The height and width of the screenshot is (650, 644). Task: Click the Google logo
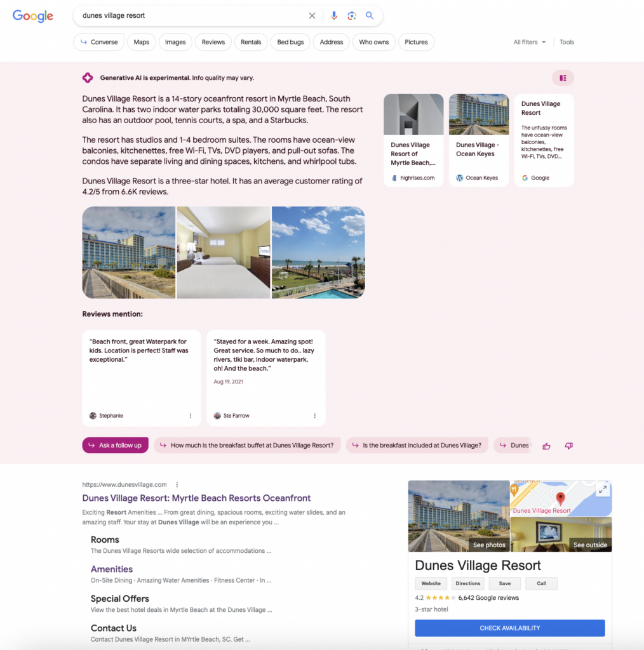pos(33,16)
